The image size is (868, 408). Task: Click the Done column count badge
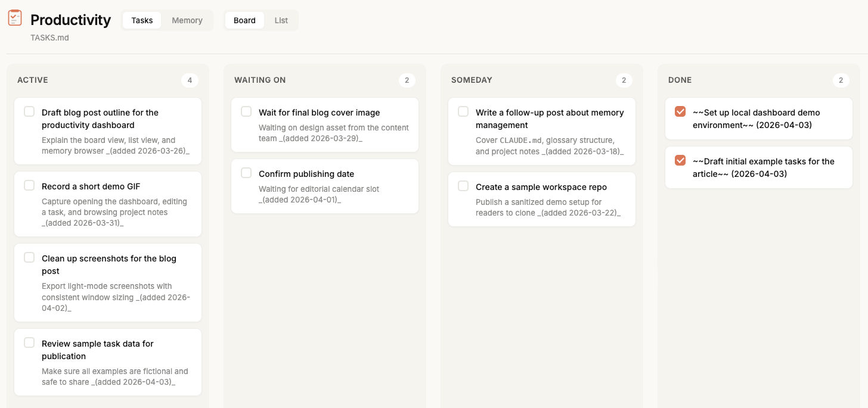pyautogui.click(x=841, y=80)
